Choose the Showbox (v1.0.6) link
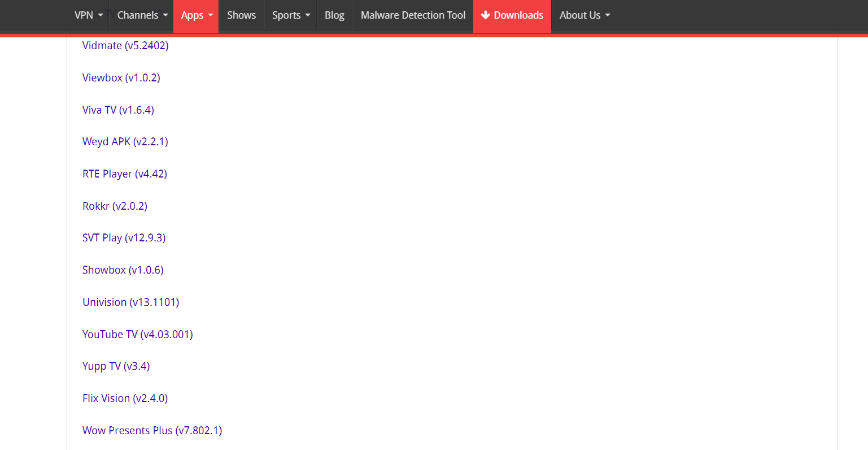 123,270
